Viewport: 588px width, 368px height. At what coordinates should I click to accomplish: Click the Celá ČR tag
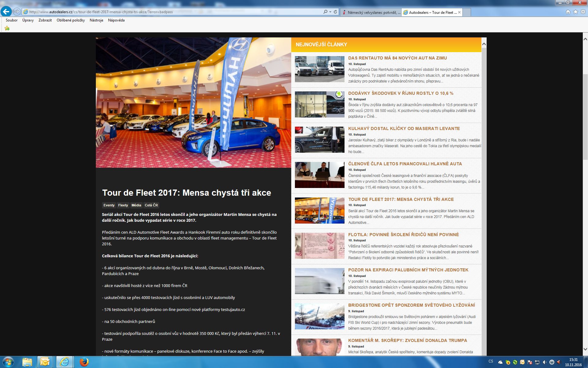151,205
